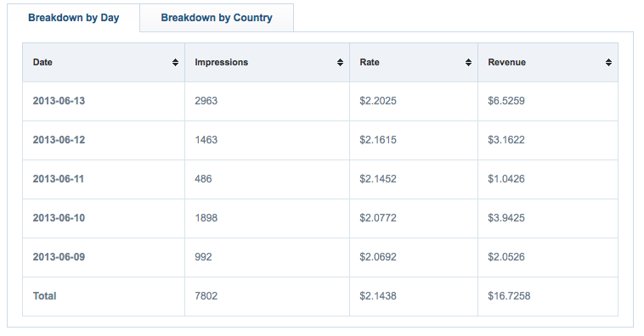Screen dimensions: 644x336
Task: Click the 2013-06-10 row date
Action: tap(59, 218)
